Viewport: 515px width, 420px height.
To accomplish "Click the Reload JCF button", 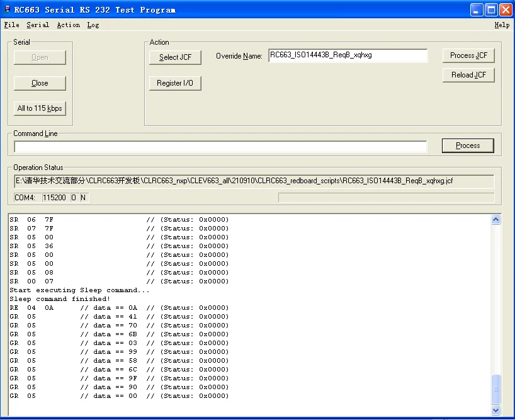I will coord(468,75).
